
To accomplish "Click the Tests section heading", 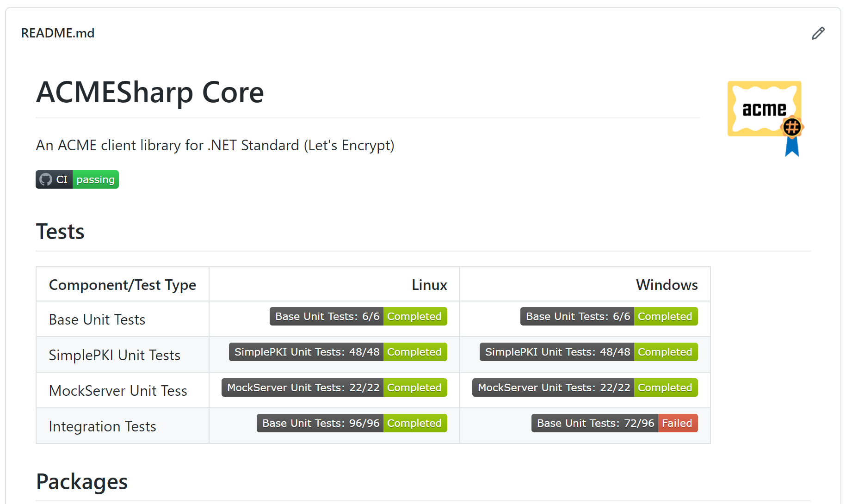I will click(60, 232).
